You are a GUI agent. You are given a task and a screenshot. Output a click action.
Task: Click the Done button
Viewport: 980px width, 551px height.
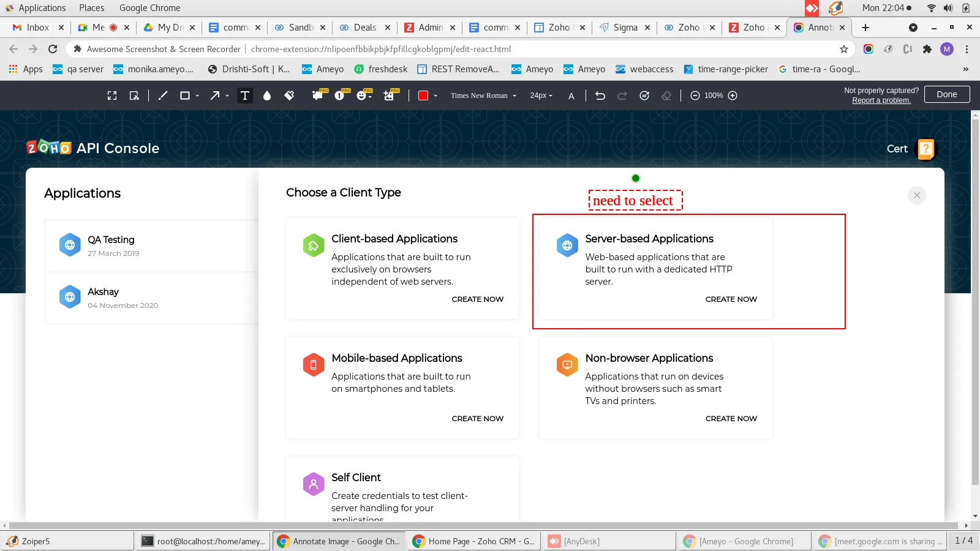click(x=947, y=94)
